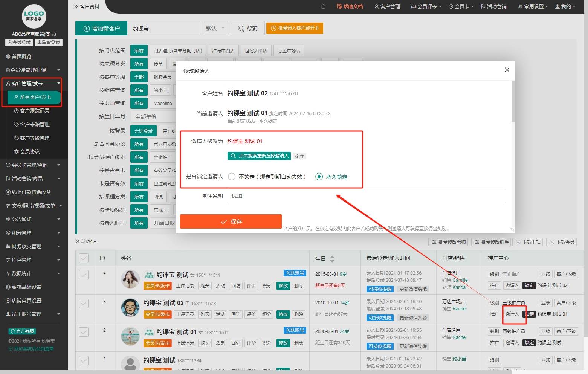Image resolution: width=588 pixels, height=374 pixels.
Task: Click 批量修改老师 button
Action: [448, 242]
